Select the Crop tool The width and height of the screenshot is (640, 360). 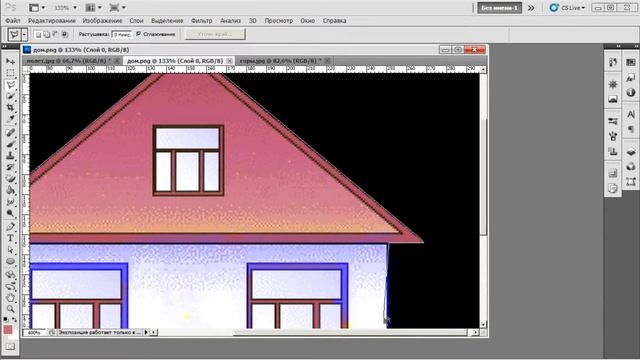click(11, 108)
